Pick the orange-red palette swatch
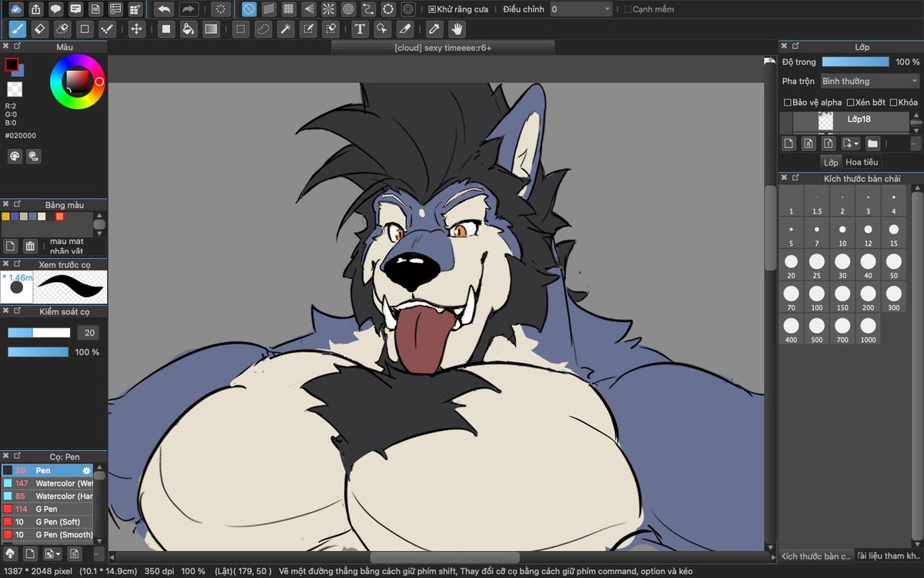 [x=59, y=217]
